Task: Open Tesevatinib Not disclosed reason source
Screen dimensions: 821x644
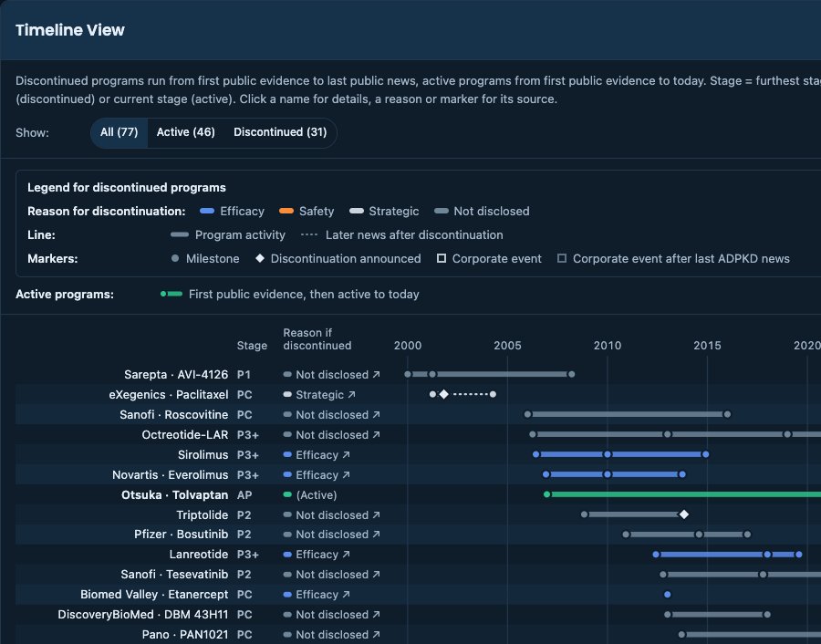Action: pyautogui.click(x=332, y=575)
